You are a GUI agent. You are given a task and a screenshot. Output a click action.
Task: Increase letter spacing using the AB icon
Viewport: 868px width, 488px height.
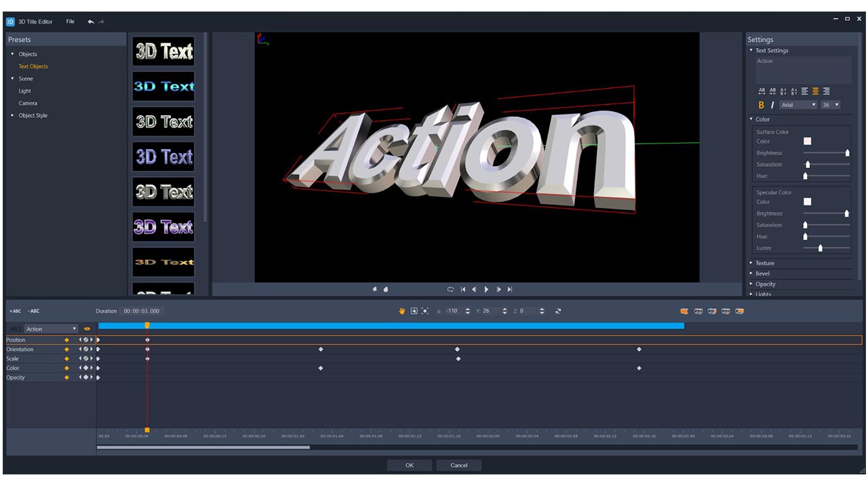pyautogui.click(x=760, y=91)
